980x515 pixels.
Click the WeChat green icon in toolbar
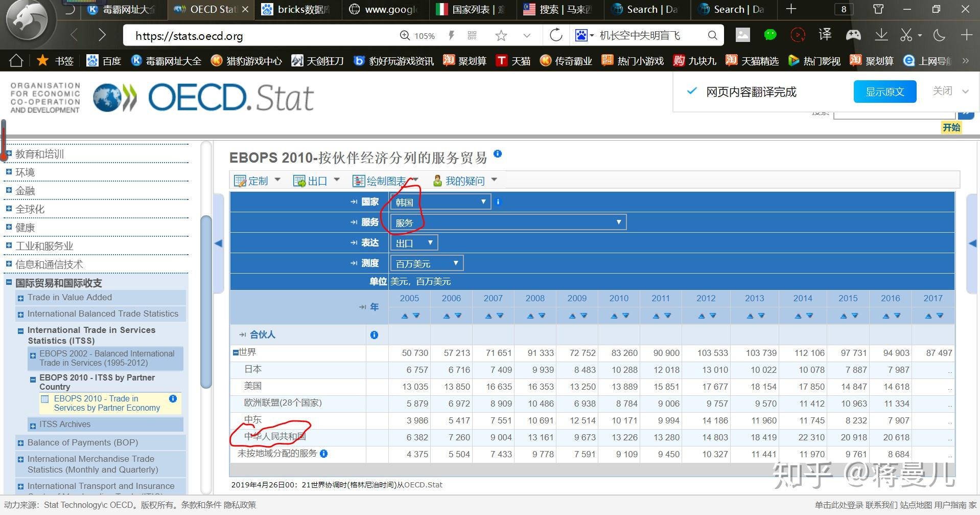tap(770, 35)
